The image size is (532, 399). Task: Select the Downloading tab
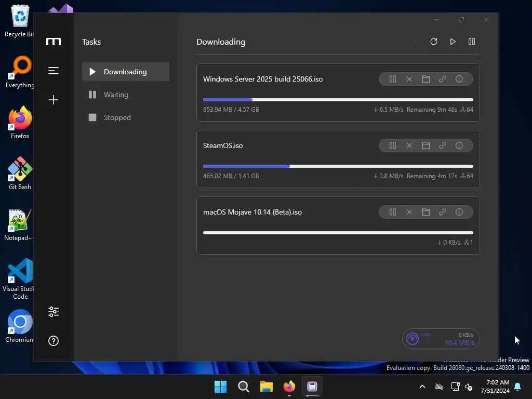(x=126, y=72)
